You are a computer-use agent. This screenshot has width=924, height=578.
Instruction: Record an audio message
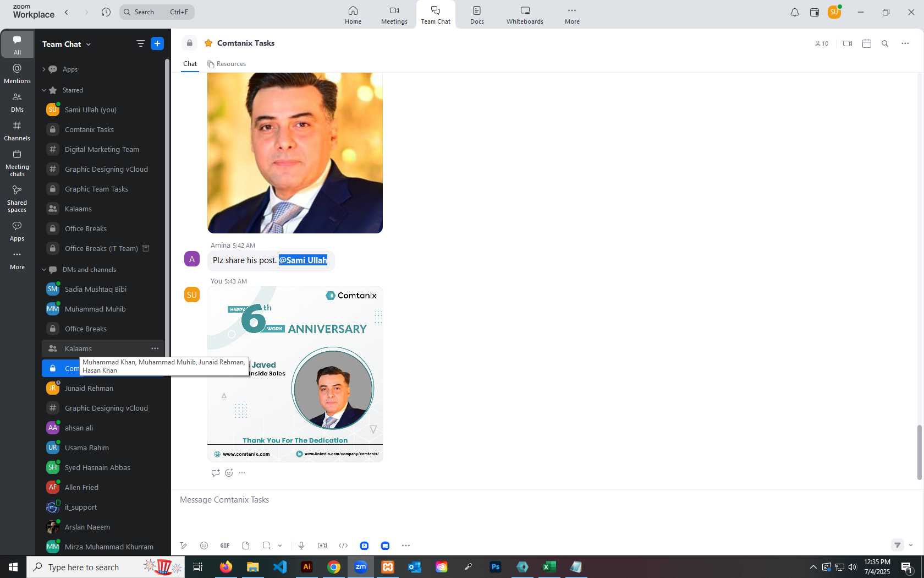click(x=301, y=546)
